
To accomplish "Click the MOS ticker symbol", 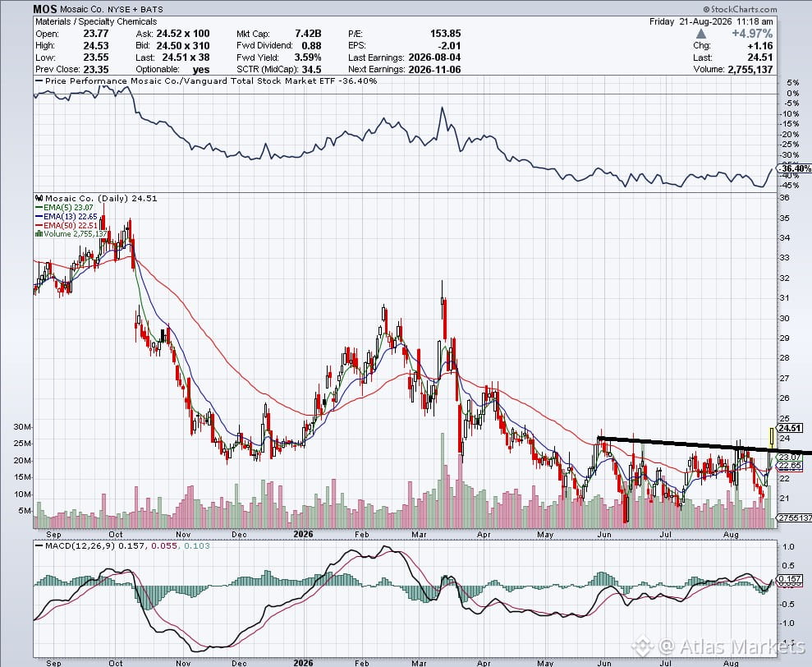I will [x=45, y=9].
